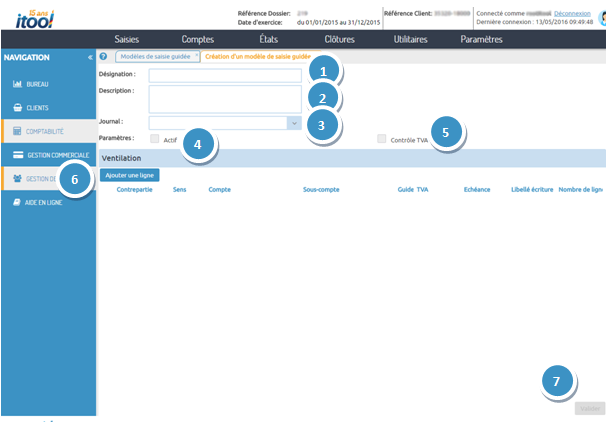The width and height of the screenshot is (608, 422).
Task: Enable the Actif checkbox
Action: [154, 139]
